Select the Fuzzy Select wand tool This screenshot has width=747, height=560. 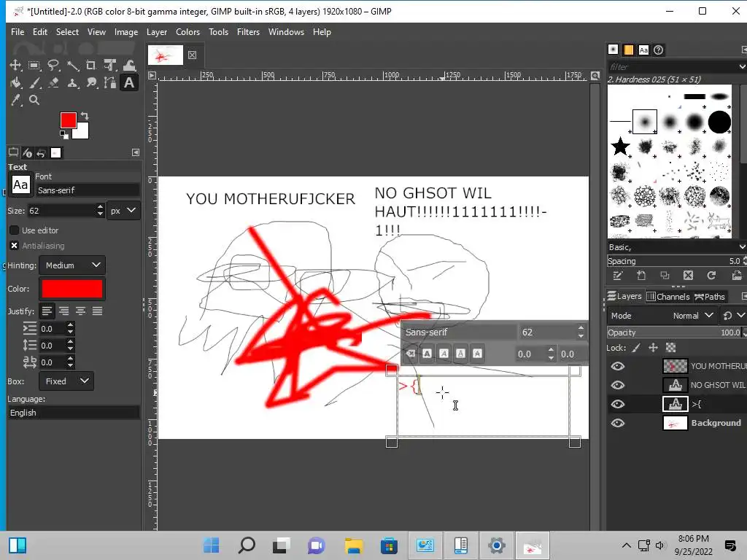click(x=72, y=65)
